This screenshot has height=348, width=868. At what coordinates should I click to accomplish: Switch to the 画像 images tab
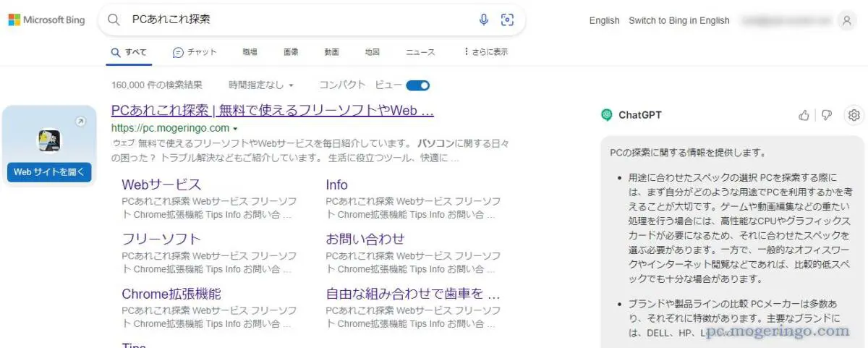click(291, 52)
